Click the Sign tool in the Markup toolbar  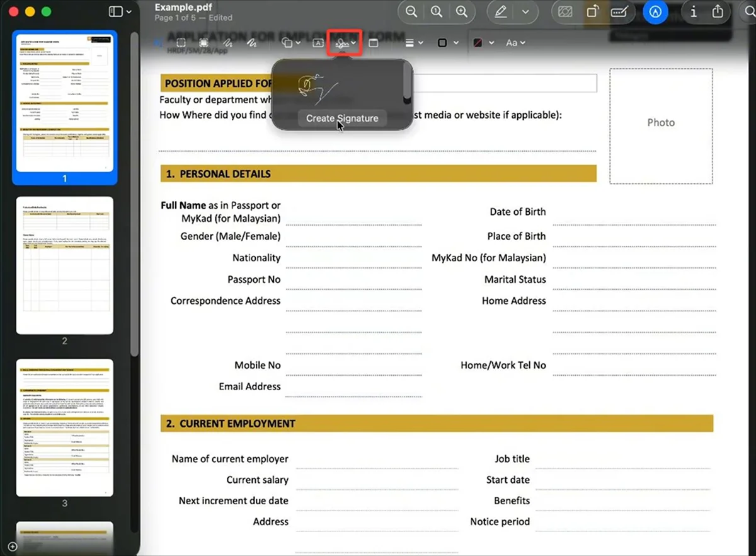345,43
